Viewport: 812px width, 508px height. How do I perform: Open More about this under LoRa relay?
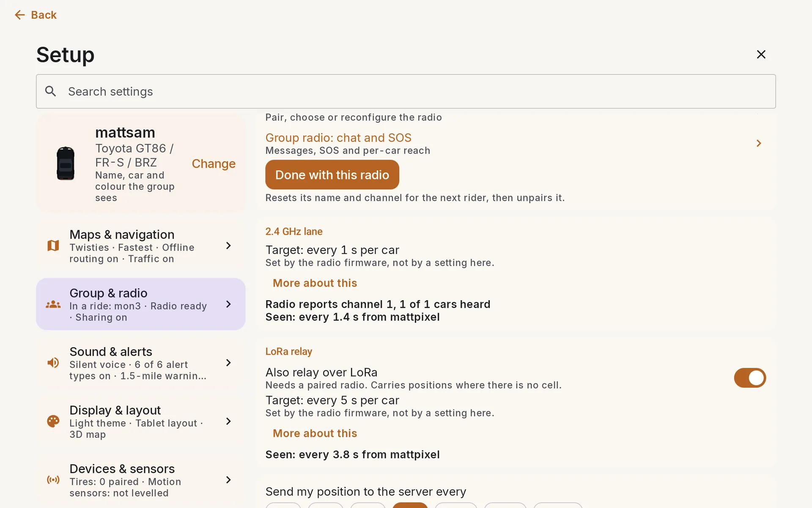coord(315,433)
